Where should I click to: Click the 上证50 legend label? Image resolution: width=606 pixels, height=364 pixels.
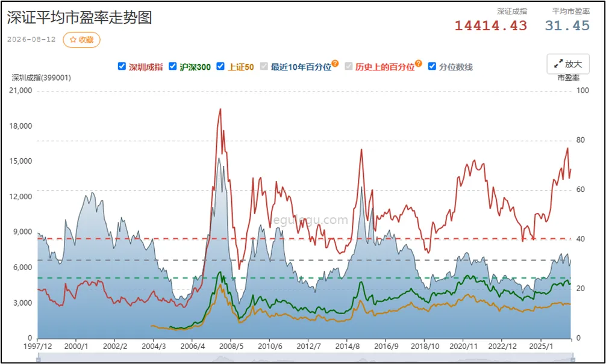coord(240,67)
